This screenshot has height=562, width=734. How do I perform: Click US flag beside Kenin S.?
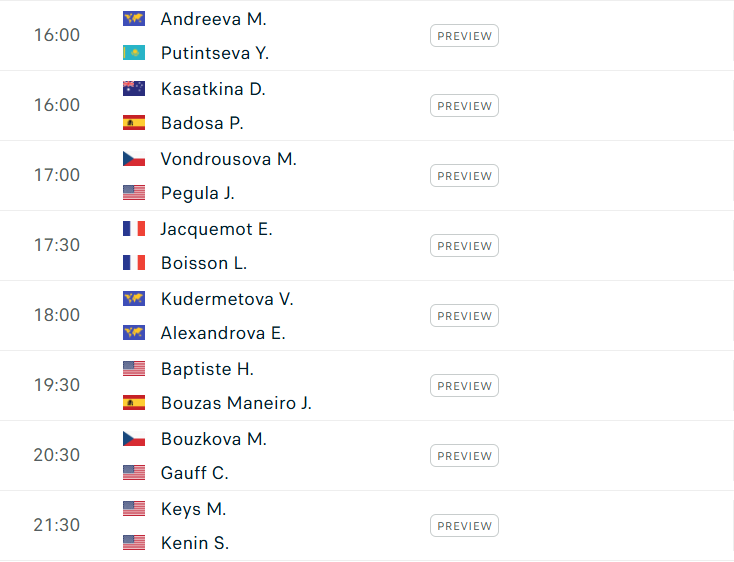(134, 542)
